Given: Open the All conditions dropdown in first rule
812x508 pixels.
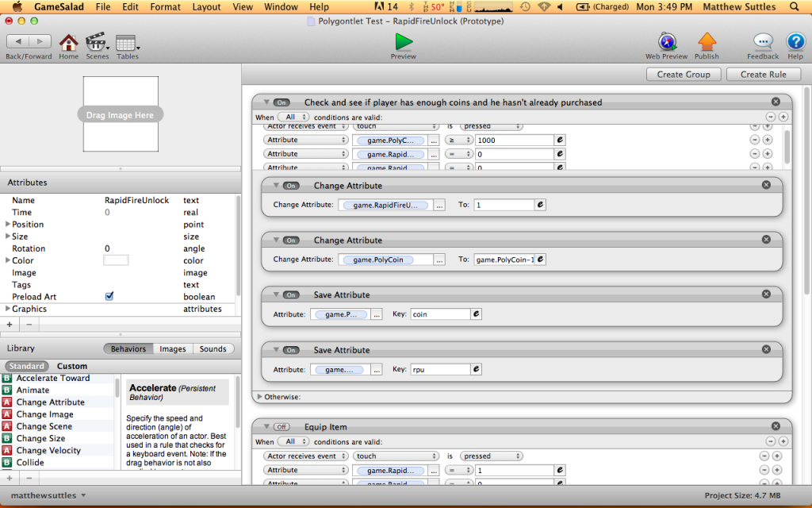Looking at the screenshot, I should coord(292,117).
